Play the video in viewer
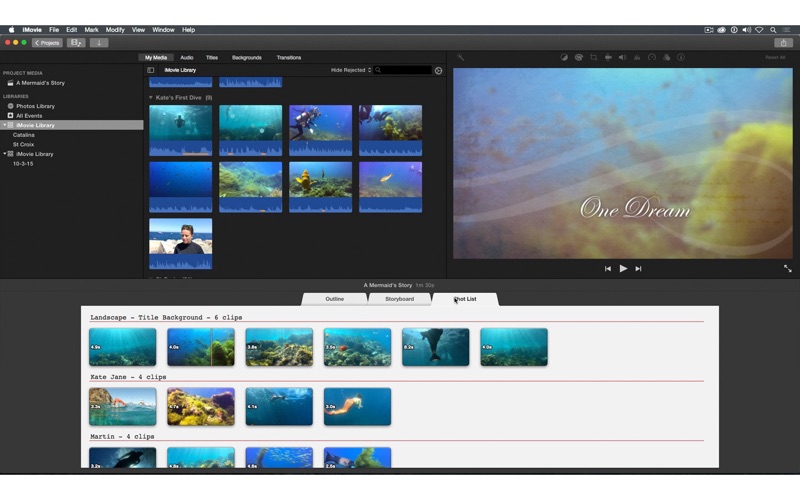The width and height of the screenshot is (800, 500). [623, 268]
